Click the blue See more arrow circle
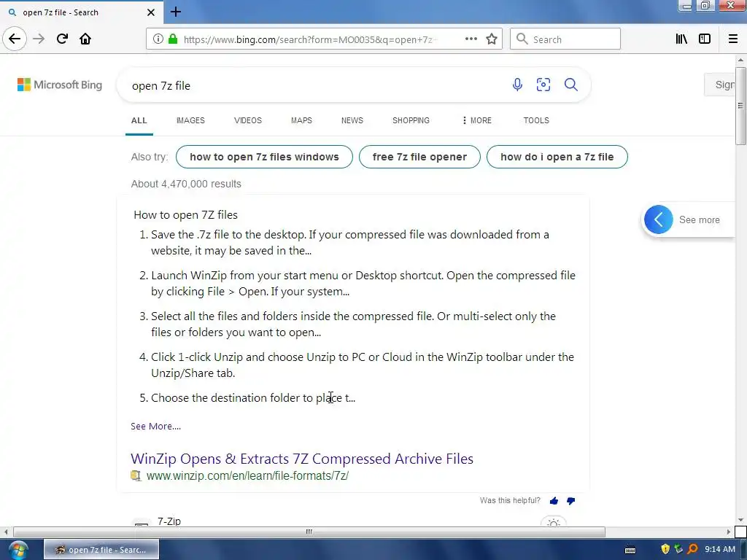Viewport: 747px width, 560px height. [659, 219]
